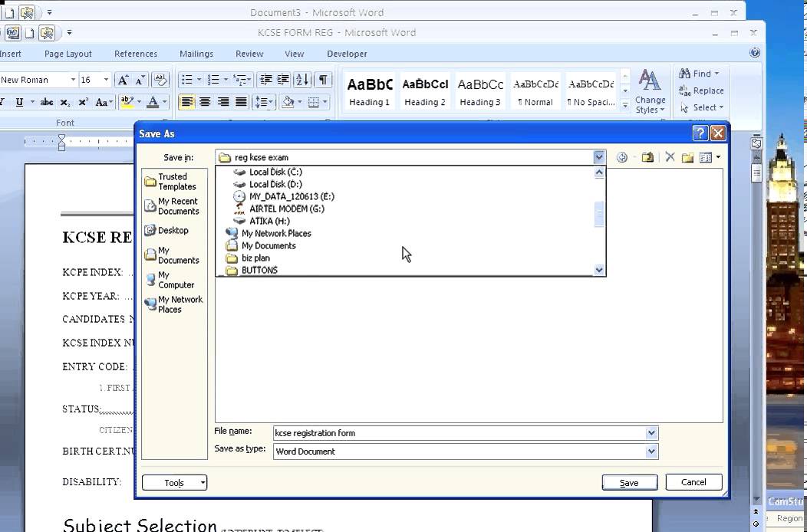This screenshot has height=532, width=807.
Task: Click the Save button
Action: pyautogui.click(x=630, y=483)
